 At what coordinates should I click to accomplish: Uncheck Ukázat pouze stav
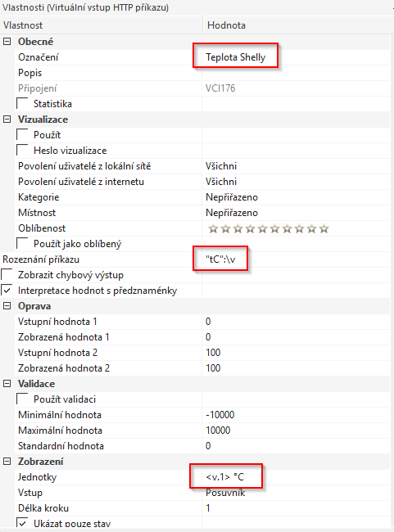click(22, 522)
